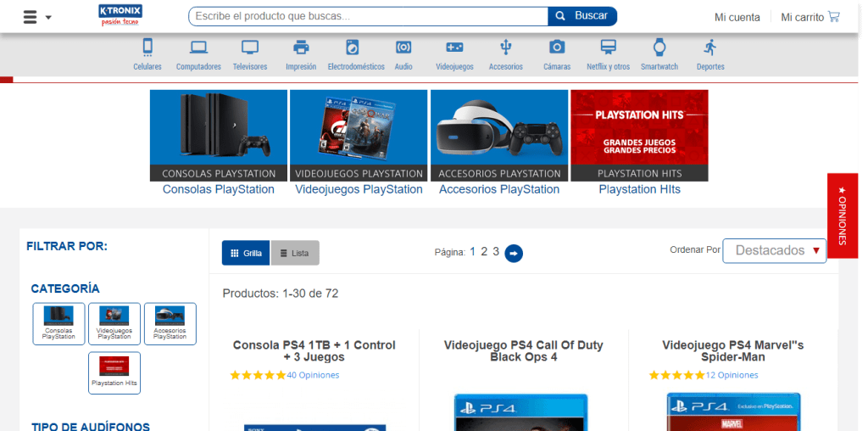Open Call Of Duty game cover image
Screen dimensions: 868x431
[521, 412]
